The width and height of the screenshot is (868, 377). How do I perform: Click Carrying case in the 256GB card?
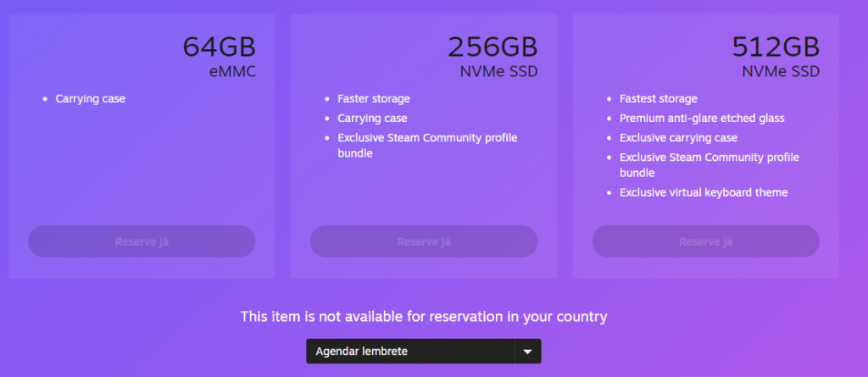tap(373, 119)
